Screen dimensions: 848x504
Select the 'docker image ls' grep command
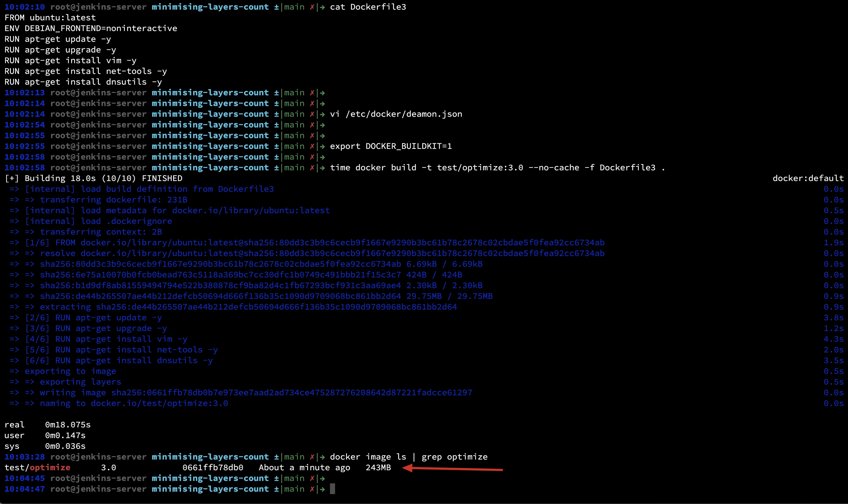click(x=409, y=457)
